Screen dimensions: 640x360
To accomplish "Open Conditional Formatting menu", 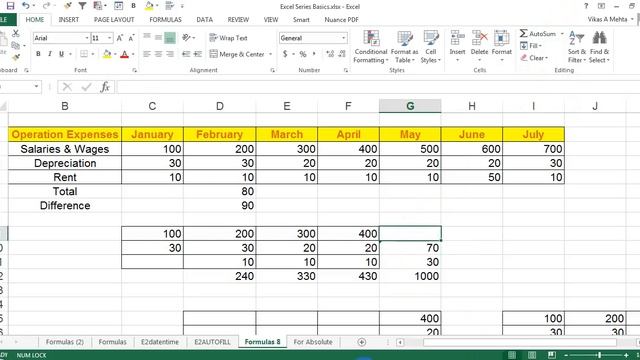I will 371,47.
